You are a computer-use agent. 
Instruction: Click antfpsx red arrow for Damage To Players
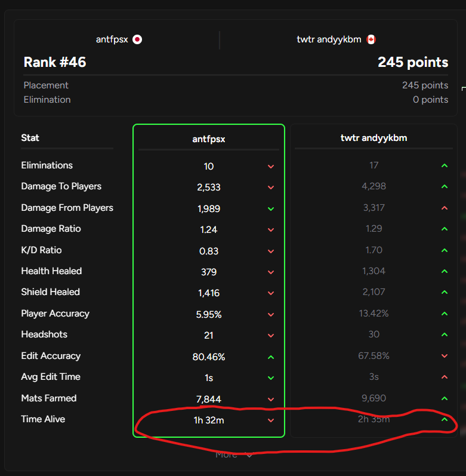[271, 188]
